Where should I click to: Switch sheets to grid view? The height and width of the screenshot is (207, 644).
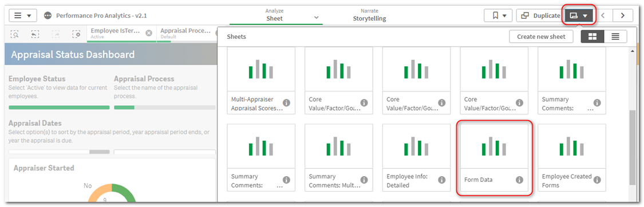click(592, 37)
